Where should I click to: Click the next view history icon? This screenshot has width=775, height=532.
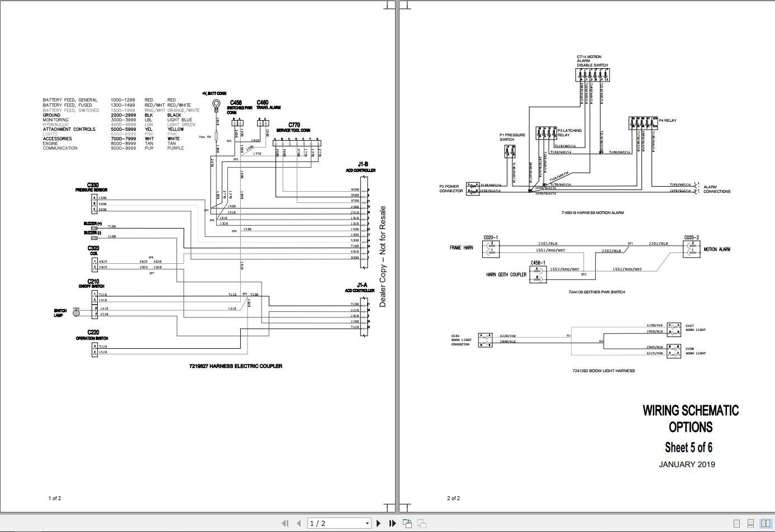tap(420, 522)
